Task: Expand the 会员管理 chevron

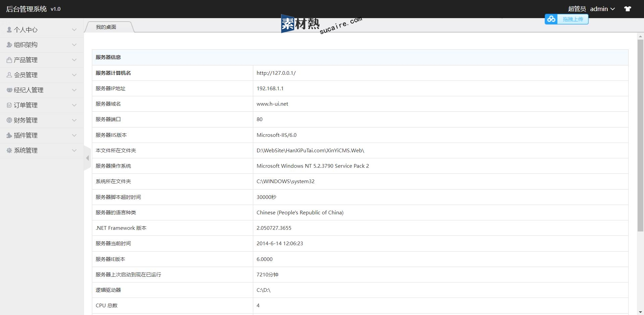Action: pos(74,75)
